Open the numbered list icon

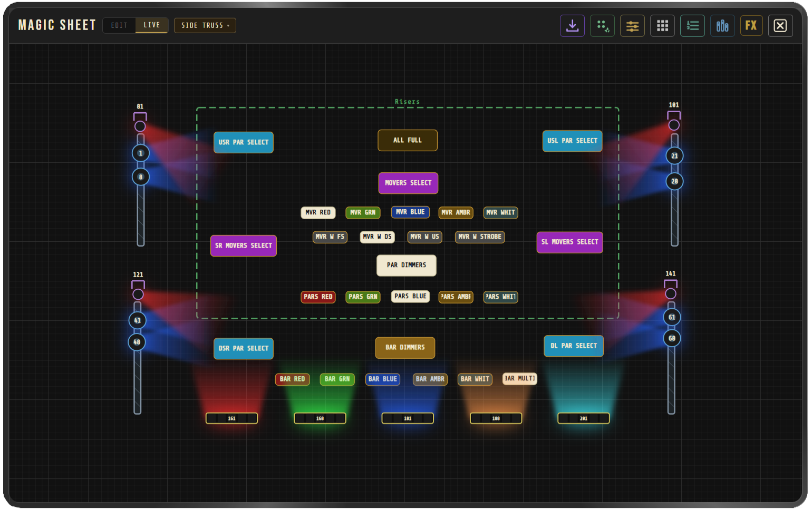pos(693,26)
